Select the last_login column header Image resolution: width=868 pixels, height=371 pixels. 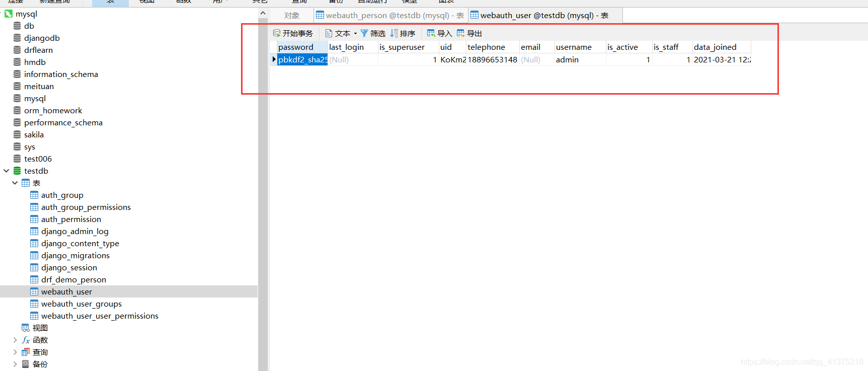pyautogui.click(x=353, y=47)
